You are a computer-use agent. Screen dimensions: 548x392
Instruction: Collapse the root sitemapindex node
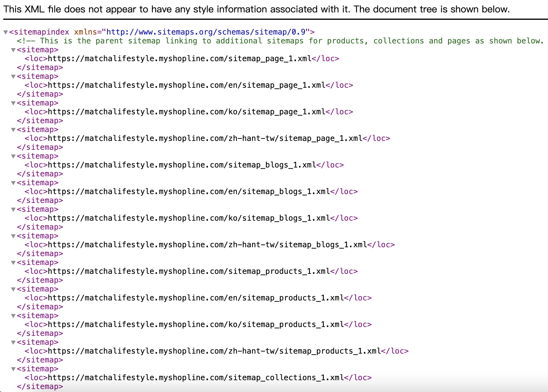(5, 32)
